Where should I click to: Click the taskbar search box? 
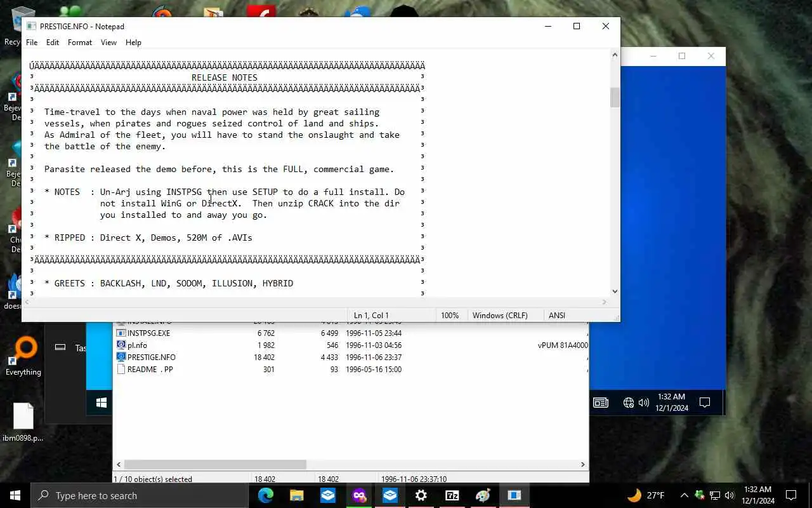(140, 495)
